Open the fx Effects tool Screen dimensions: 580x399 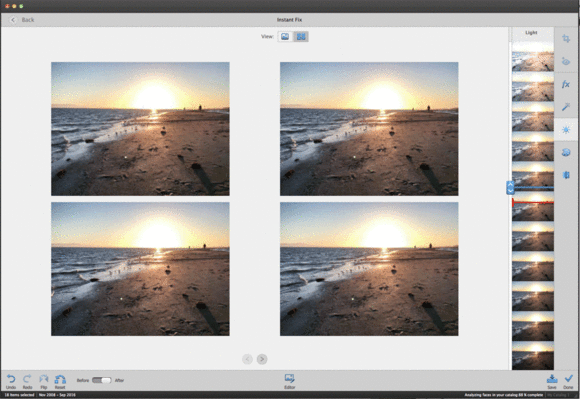[566, 84]
